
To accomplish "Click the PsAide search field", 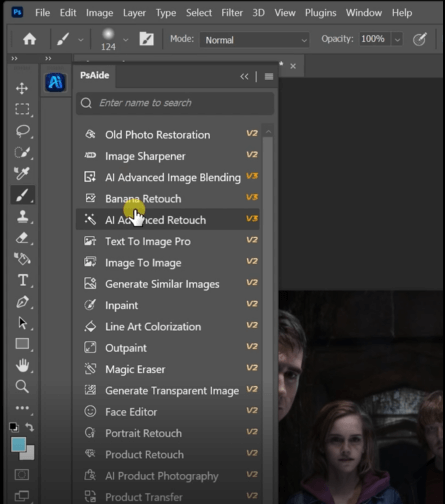I will point(175,103).
